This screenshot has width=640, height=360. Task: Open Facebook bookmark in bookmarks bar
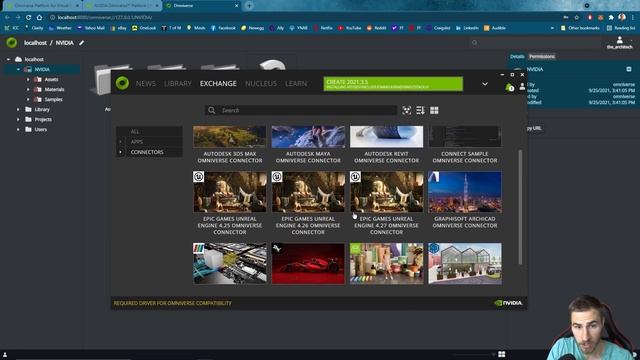(x=223, y=28)
